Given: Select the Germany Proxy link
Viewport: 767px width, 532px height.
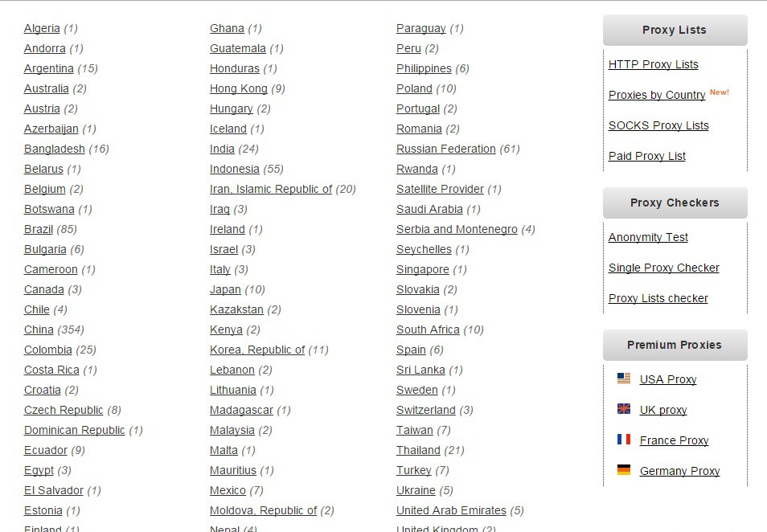Looking at the screenshot, I should (x=679, y=471).
